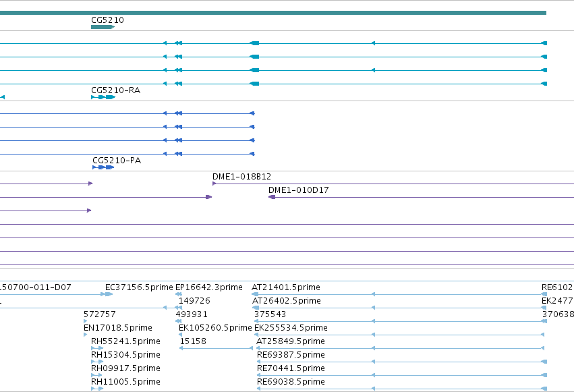The image size is (574, 392).
Task: Select the CG5210-RA transcript exon glyph
Action: pos(103,97)
